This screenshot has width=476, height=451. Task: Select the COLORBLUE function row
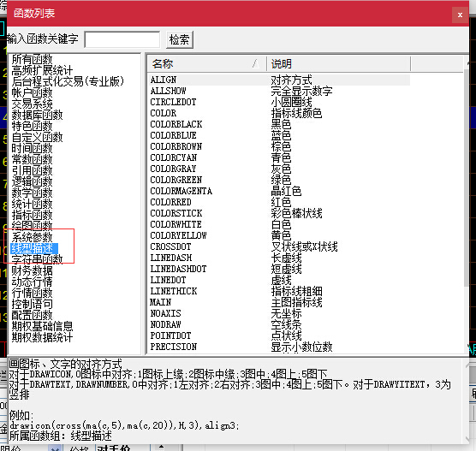click(x=279, y=135)
